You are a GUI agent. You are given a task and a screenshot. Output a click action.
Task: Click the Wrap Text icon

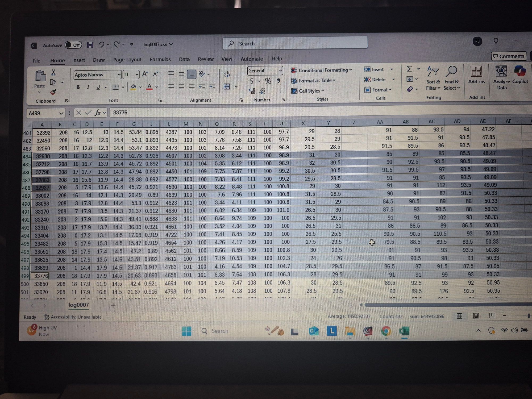227,74
